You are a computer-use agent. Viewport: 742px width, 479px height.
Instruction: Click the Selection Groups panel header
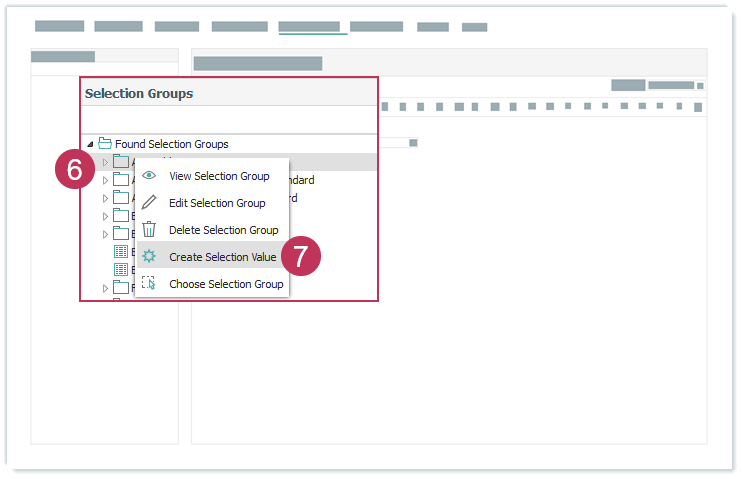139,94
